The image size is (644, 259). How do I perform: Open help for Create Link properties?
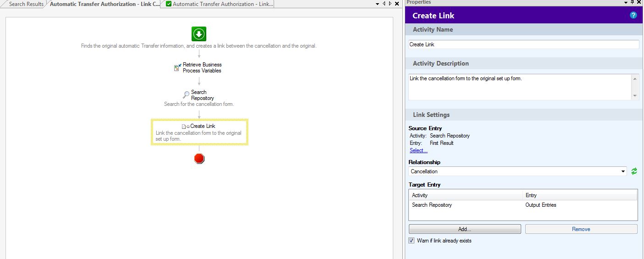(x=633, y=15)
